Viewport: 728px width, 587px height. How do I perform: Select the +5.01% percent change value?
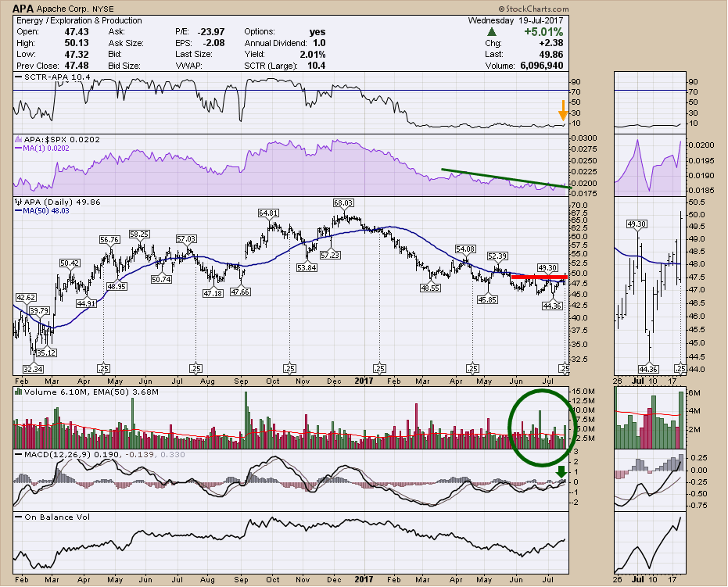(x=543, y=32)
